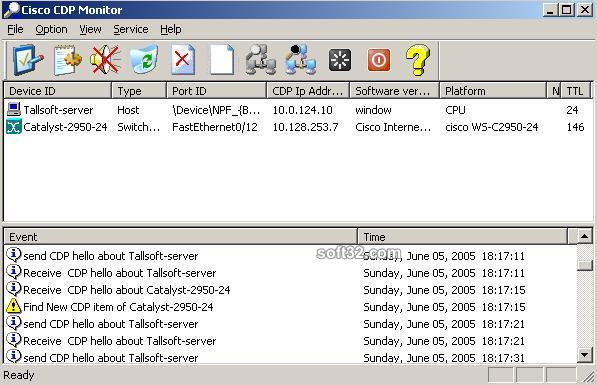Image resolution: width=597 pixels, height=385 pixels.
Task: Click the gray network devices icon
Action: click(x=260, y=60)
